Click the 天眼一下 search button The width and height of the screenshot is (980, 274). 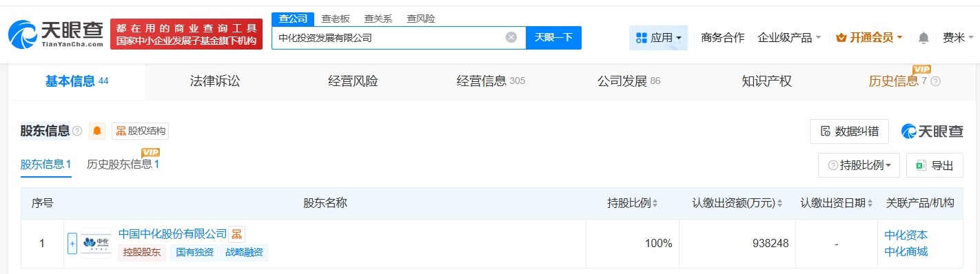553,37
